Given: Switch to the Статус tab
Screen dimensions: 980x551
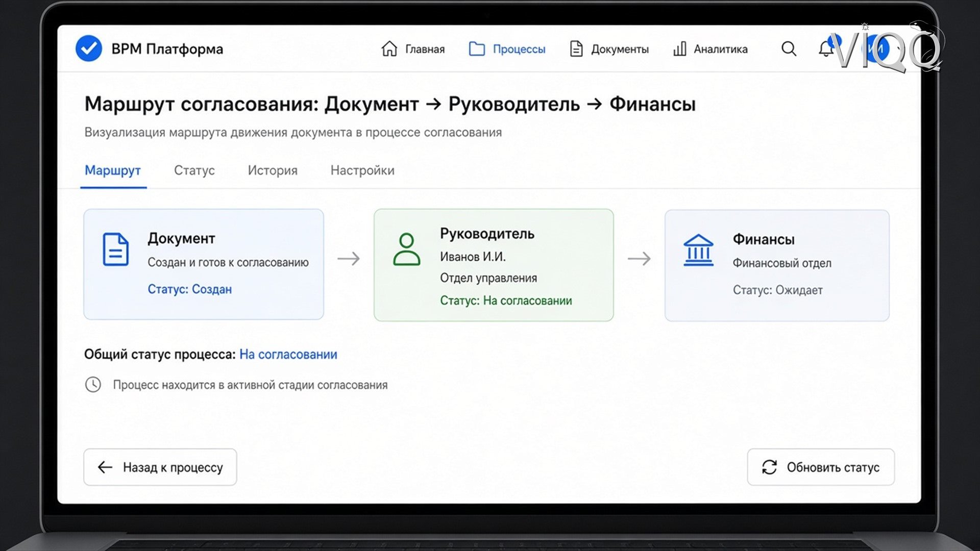Looking at the screenshot, I should tap(194, 170).
